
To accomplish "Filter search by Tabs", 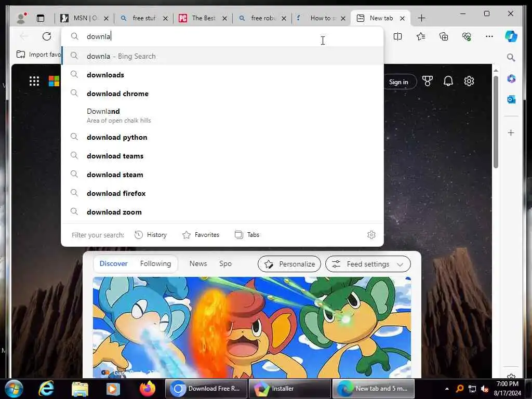I will 247,235.
